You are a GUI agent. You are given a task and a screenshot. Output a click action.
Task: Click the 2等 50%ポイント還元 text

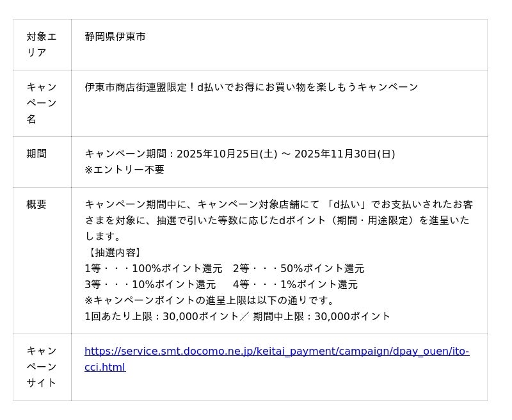[x=298, y=268]
